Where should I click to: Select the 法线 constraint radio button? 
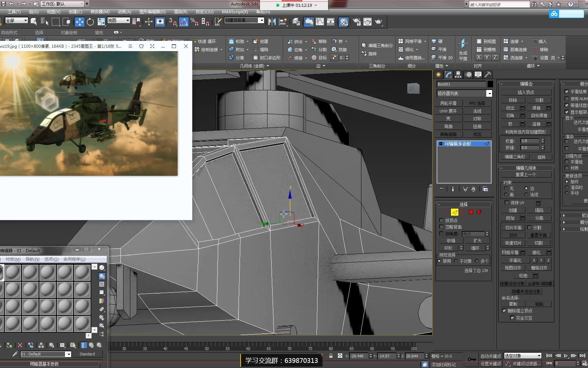click(526, 195)
